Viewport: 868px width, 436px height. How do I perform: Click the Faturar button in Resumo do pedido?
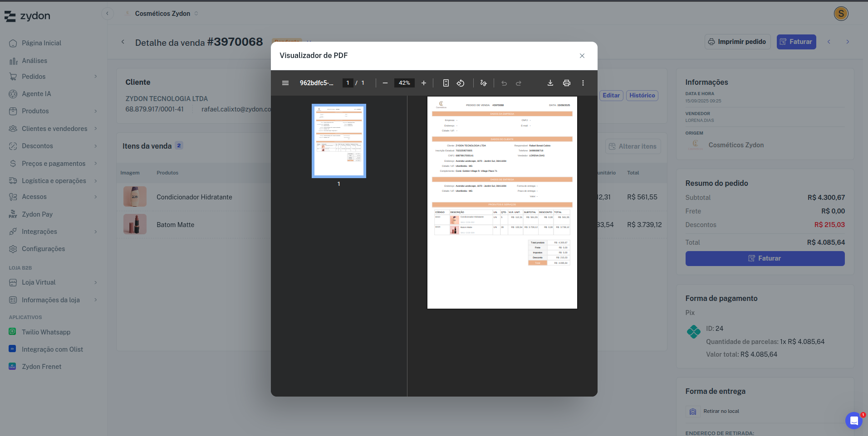point(765,258)
